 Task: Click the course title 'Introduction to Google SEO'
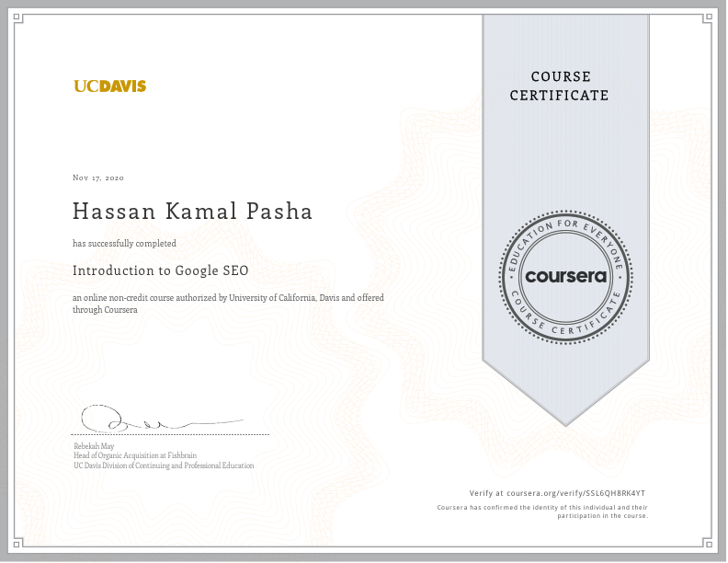tap(161, 270)
